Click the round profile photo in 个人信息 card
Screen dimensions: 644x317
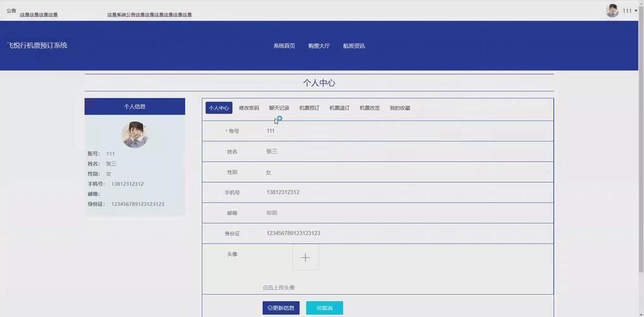coord(135,134)
